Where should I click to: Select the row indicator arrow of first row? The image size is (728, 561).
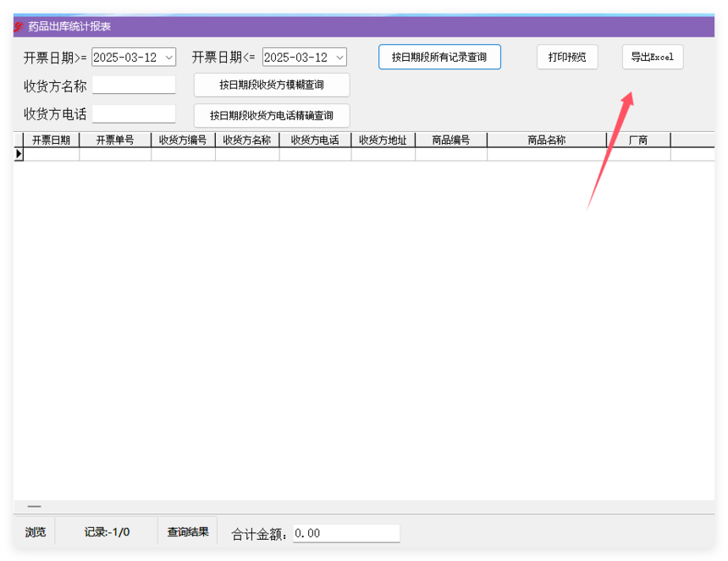pos(19,154)
